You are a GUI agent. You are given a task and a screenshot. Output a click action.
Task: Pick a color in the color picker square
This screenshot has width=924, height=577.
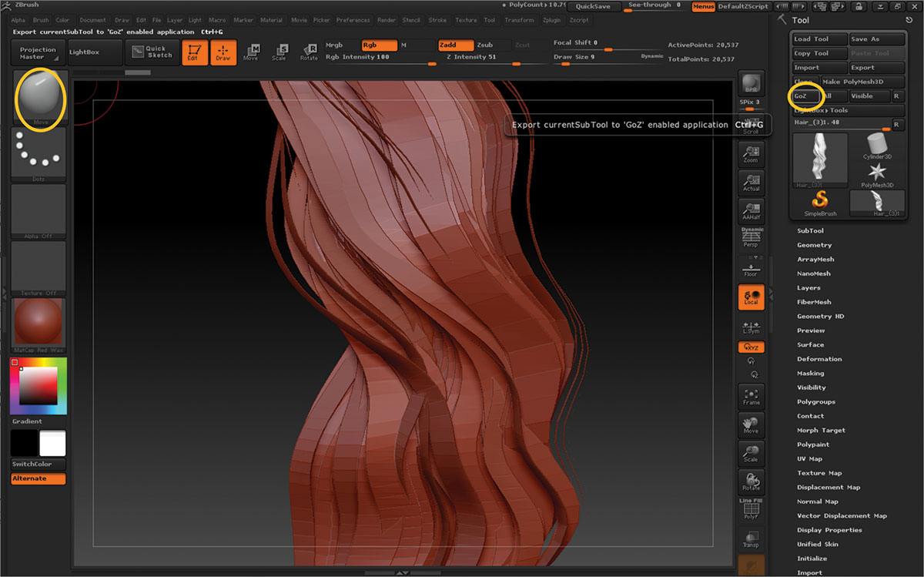38,385
